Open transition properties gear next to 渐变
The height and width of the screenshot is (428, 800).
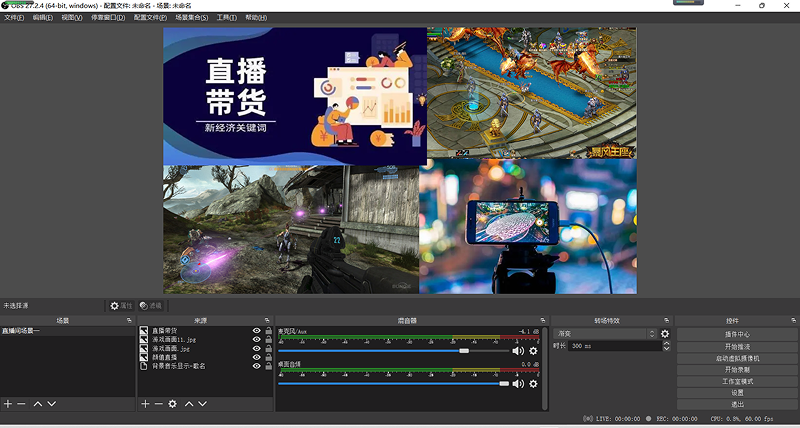[665, 334]
